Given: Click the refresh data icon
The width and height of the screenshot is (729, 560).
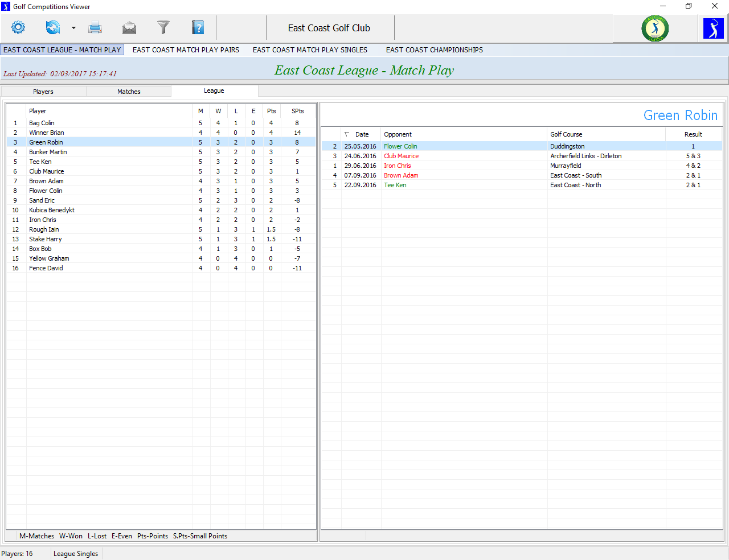Looking at the screenshot, I should [52, 27].
